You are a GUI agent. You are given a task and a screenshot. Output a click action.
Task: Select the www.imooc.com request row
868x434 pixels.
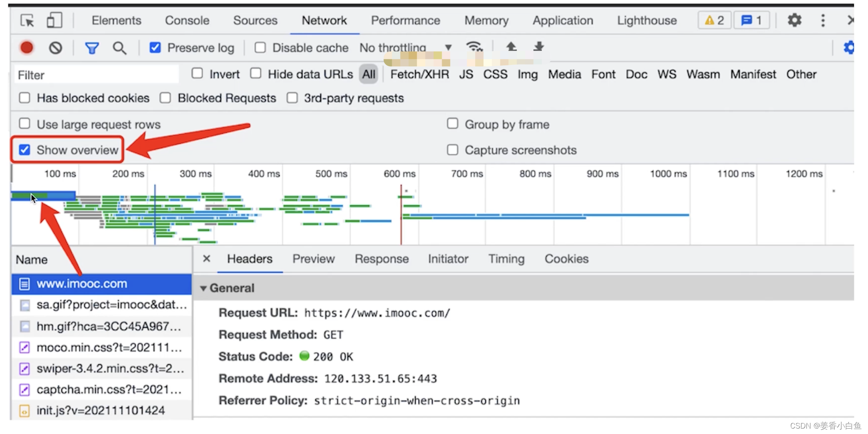pyautogui.click(x=102, y=284)
